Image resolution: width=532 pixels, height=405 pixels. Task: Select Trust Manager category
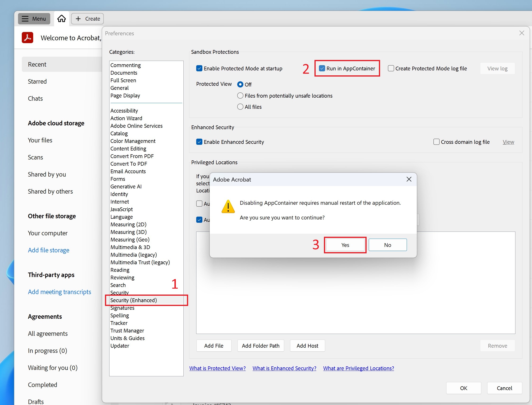146,331
